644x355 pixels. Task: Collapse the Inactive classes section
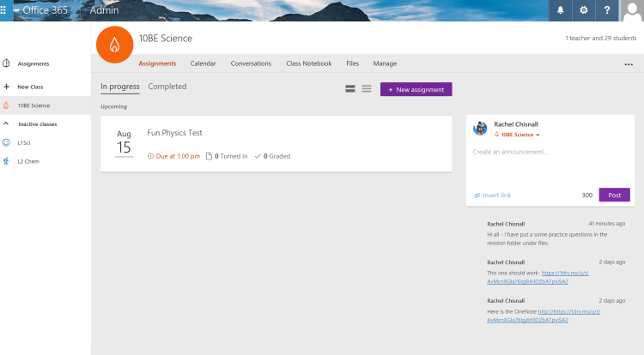point(7,123)
